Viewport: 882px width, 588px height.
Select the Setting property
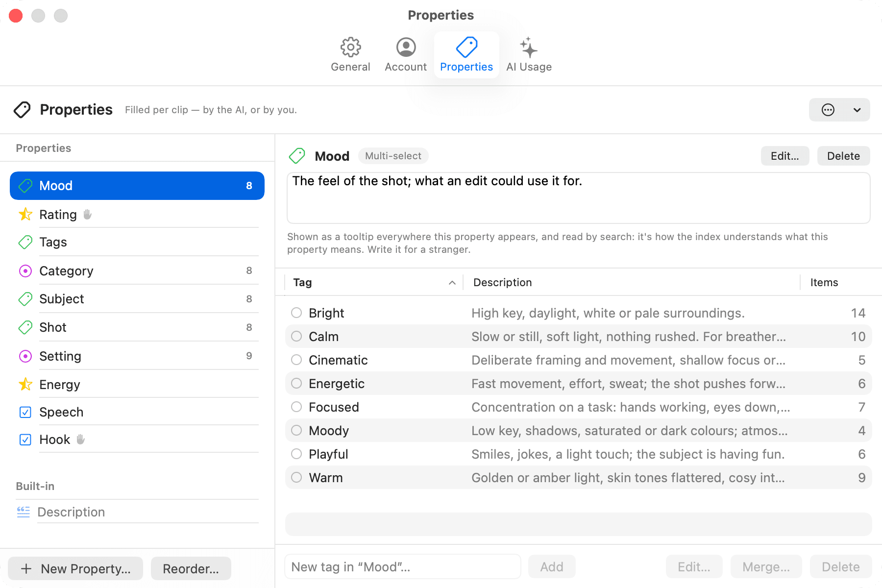(x=137, y=356)
